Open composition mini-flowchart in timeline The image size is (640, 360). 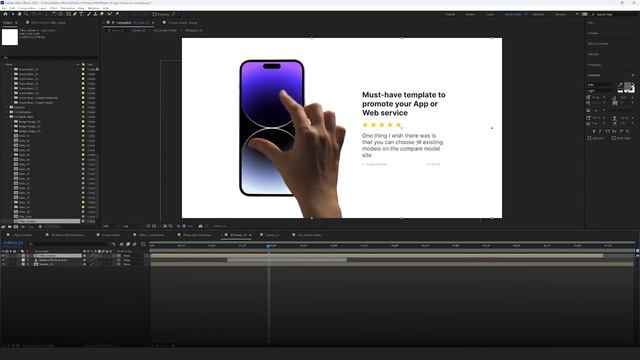[113, 244]
